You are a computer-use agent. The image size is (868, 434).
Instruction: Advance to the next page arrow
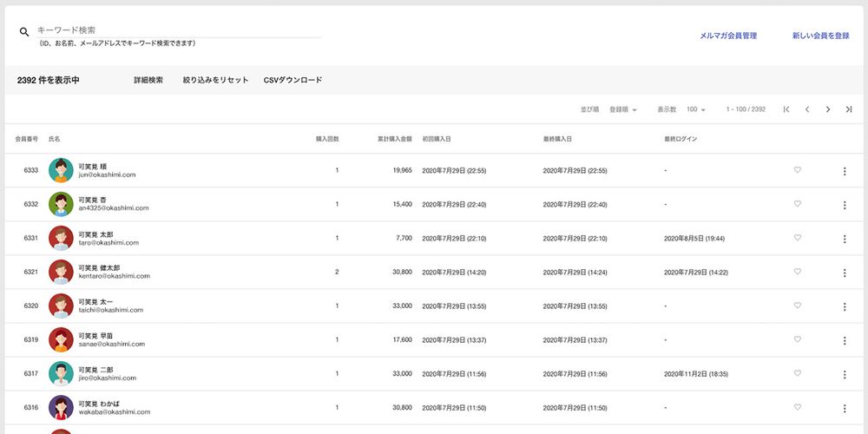[x=828, y=109]
